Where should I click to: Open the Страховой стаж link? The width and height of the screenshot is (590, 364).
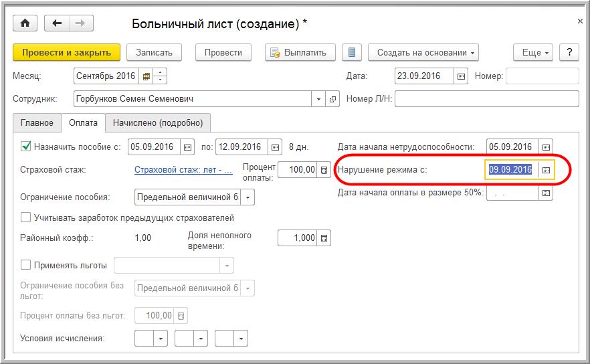click(x=183, y=170)
